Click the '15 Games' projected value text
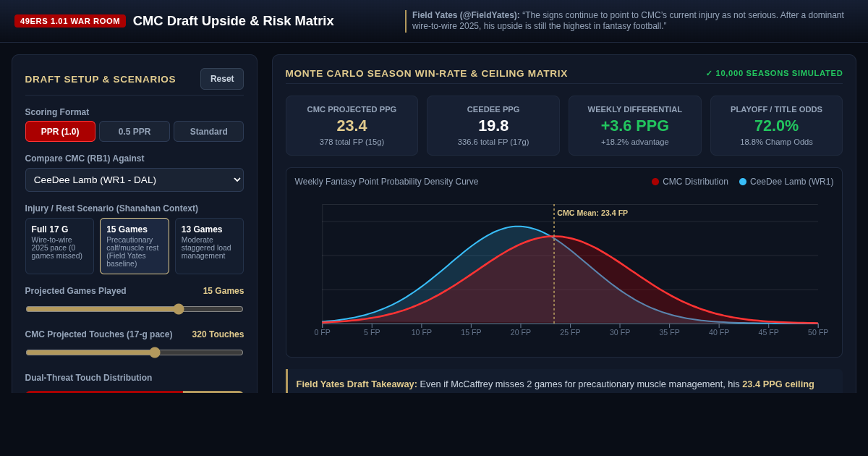868x456 pixels. coord(224,291)
